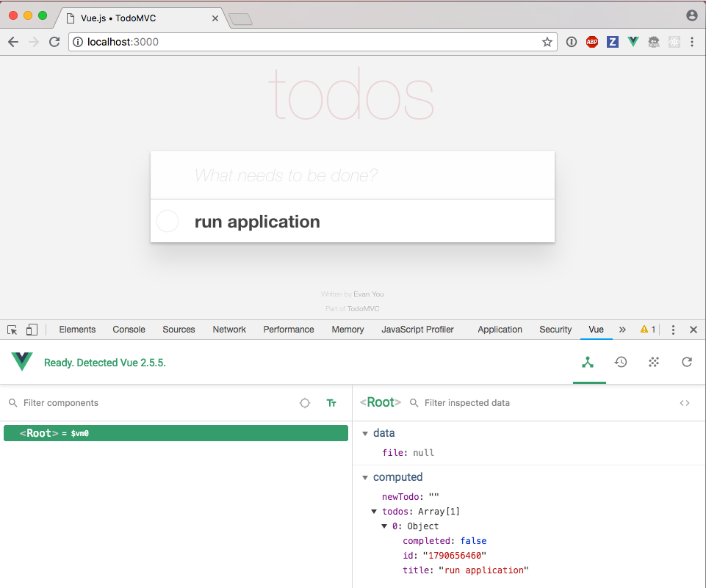Open the TodoMVC footer link
Image resolution: width=706 pixels, height=588 pixels.
click(x=364, y=309)
